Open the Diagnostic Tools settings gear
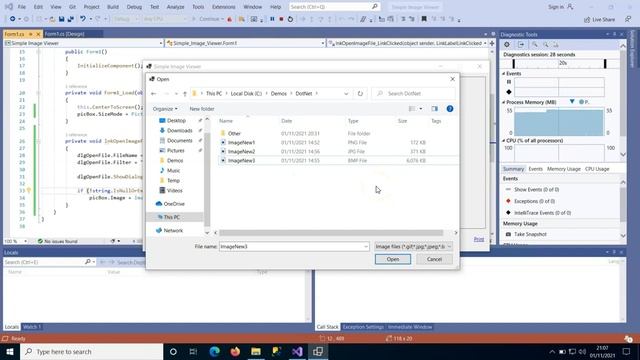This screenshot has width=640, height=360. (507, 44)
